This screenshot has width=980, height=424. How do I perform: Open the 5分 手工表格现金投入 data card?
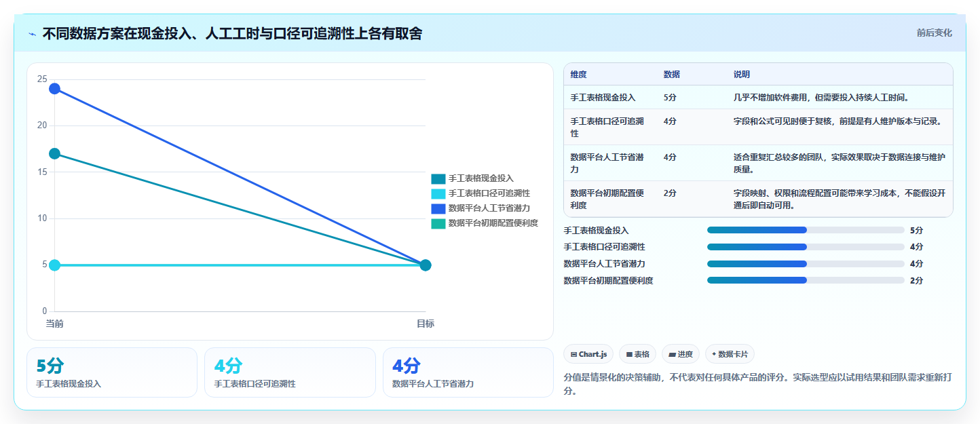(112, 372)
